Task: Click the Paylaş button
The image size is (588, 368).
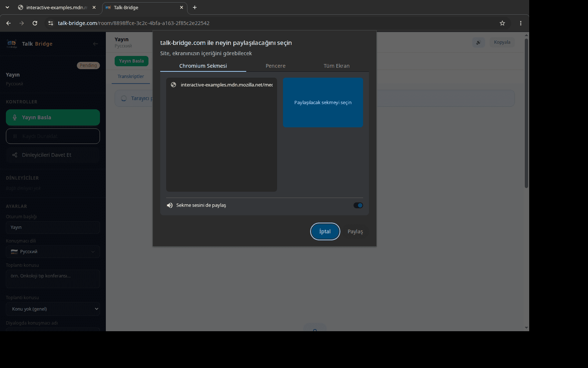Action: tap(355, 231)
